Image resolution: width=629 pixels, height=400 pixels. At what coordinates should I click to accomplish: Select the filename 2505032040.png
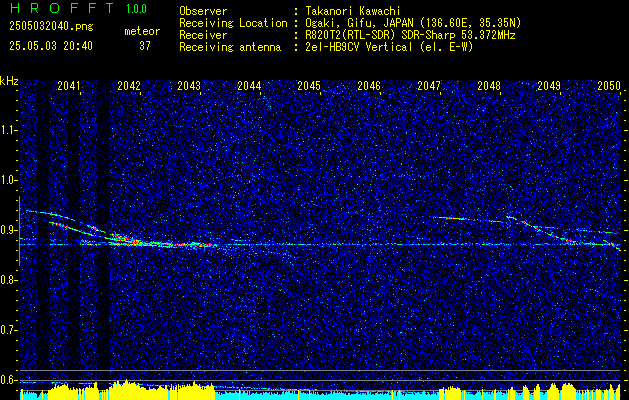point(51,27)
